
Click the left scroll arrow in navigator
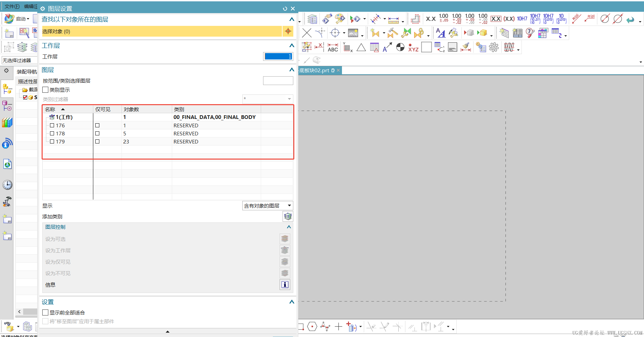[19, 311]
